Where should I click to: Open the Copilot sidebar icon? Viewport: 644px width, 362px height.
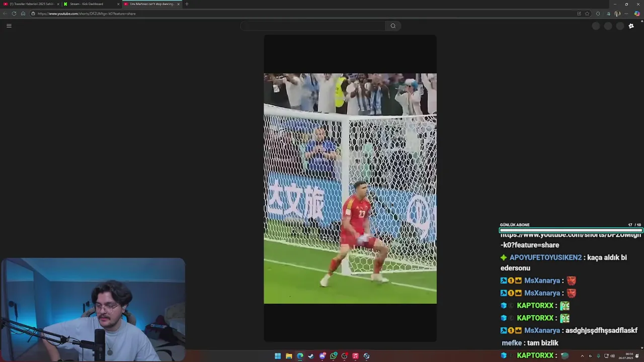(637, 14)
